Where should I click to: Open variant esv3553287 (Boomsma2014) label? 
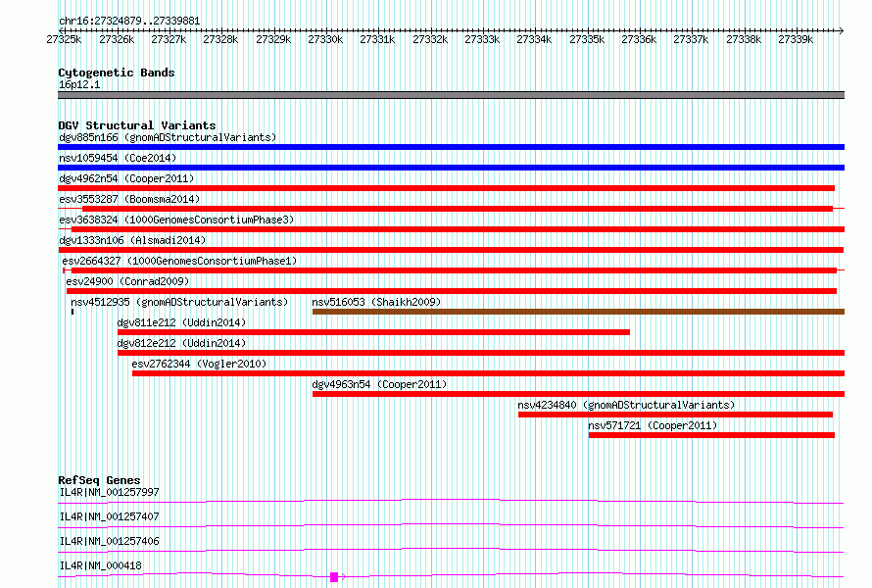[x=129, y=199]
